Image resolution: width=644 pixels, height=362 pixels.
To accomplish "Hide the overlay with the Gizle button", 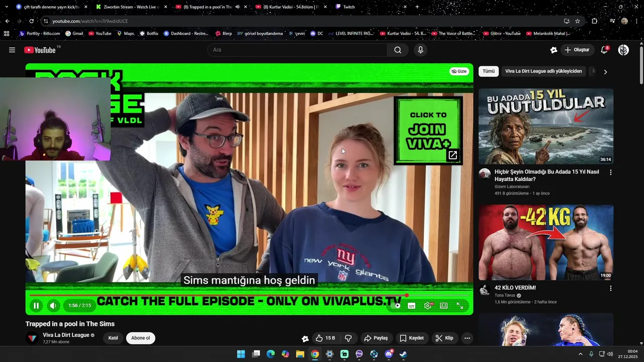I will click(459, 71).
